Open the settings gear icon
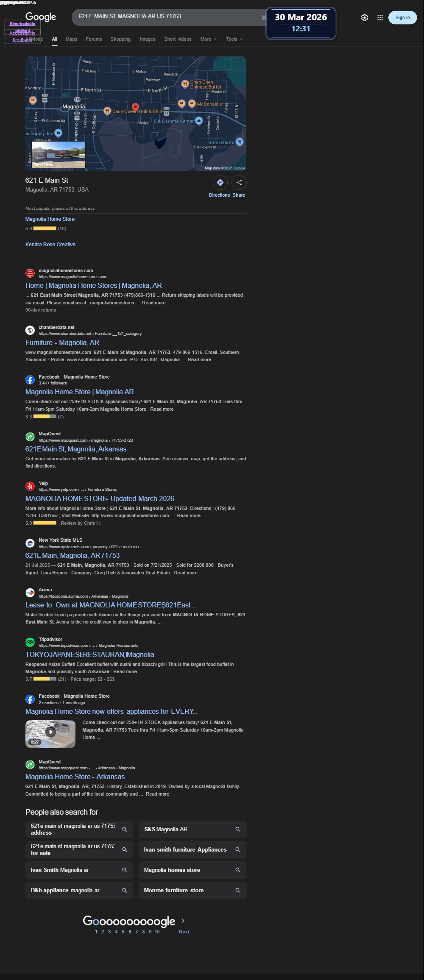The width and height of the screenshot is (429, 980). 365,18
